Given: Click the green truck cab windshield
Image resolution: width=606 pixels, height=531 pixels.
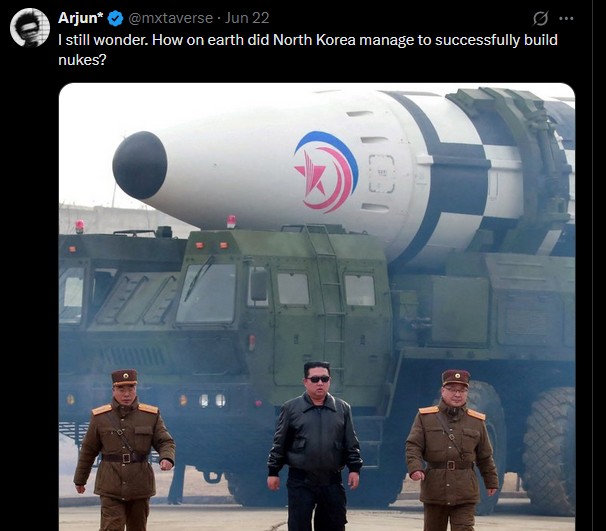Looking at the screenshot, I should pyautogui.click(x=206, y=293).
